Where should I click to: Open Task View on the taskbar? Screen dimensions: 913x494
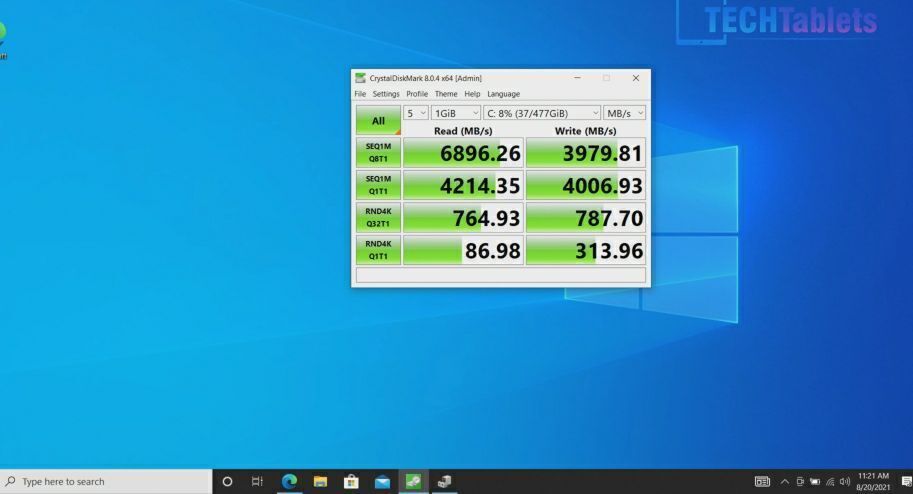tap(257, 481)
